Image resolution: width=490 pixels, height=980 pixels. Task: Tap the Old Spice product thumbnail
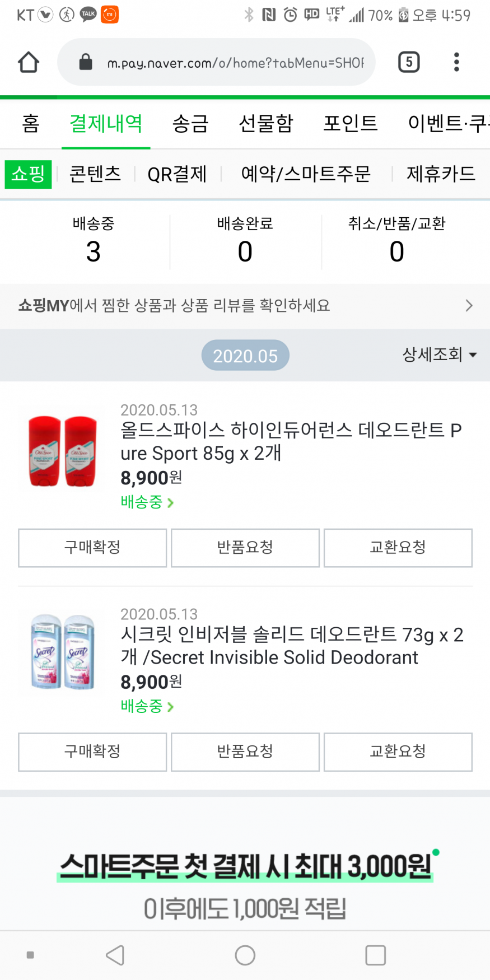[x=62, y=451]
